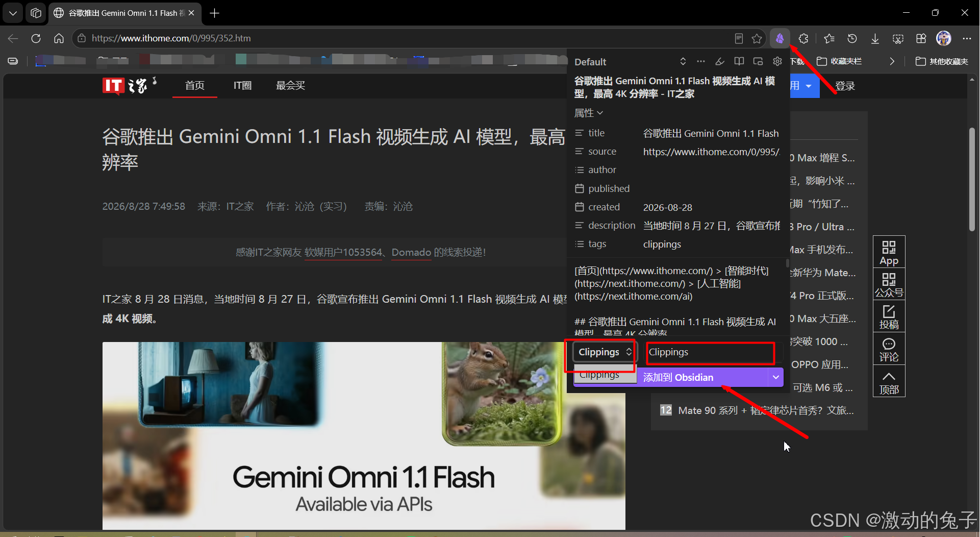980x537 pixels.
Task: Open browser Settings and more menu
Action: [967, 38]
